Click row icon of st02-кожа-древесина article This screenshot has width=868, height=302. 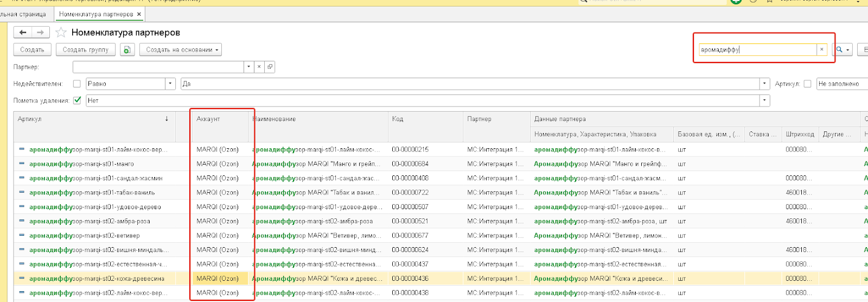tap(22, 278)
